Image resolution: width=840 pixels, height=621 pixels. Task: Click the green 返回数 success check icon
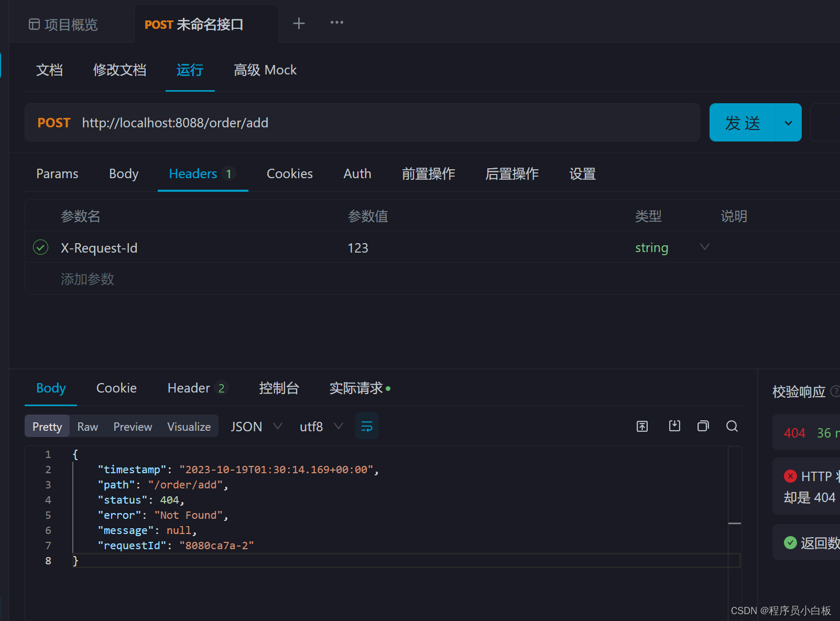[790, 542]
